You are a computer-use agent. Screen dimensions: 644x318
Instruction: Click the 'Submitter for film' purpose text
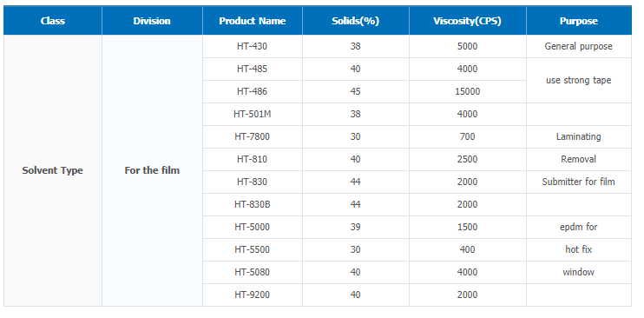pos(579,182)
